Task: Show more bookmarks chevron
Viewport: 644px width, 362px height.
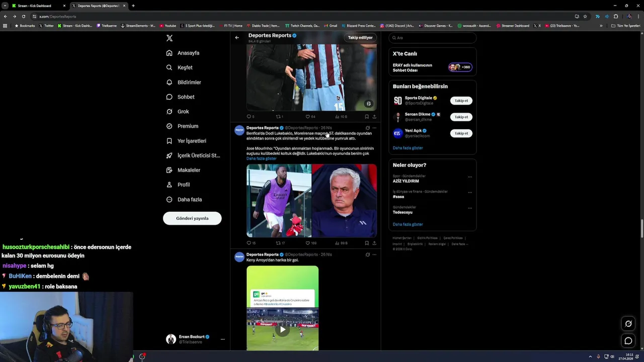Action: click(601, 26)
